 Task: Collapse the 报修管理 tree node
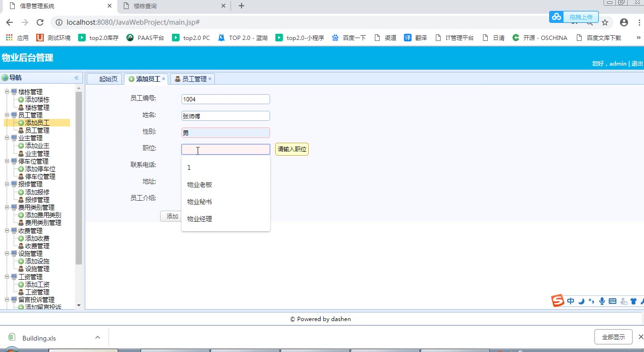[7, 184]
